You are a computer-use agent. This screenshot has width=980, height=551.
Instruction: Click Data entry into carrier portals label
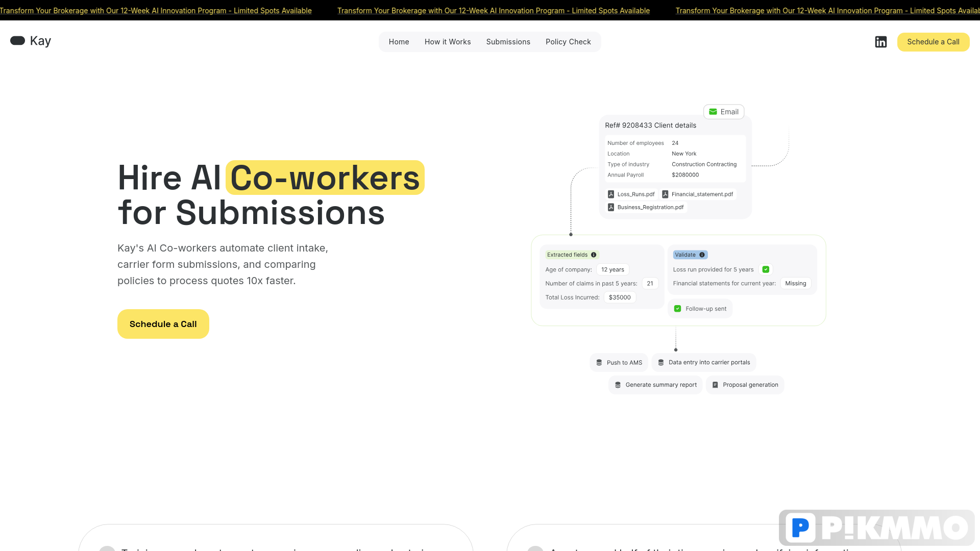pyautogui.click(x=709, y=362)
